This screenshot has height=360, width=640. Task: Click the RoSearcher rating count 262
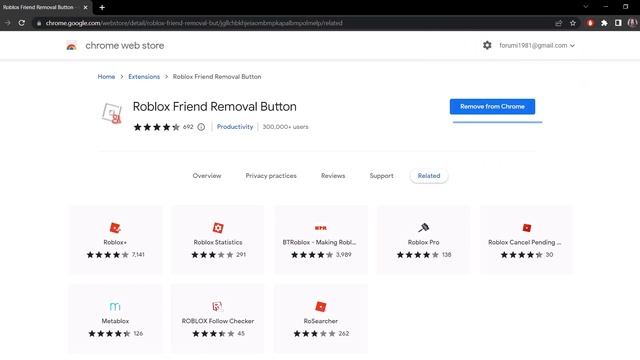point(344,333)
